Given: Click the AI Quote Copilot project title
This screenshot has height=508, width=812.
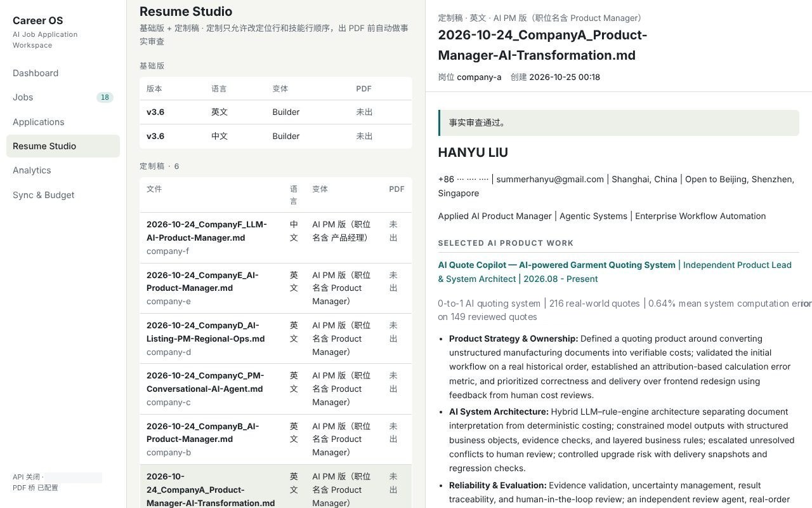Looking at the screenshot, I should pyautogui.click(x=556, y=265).
